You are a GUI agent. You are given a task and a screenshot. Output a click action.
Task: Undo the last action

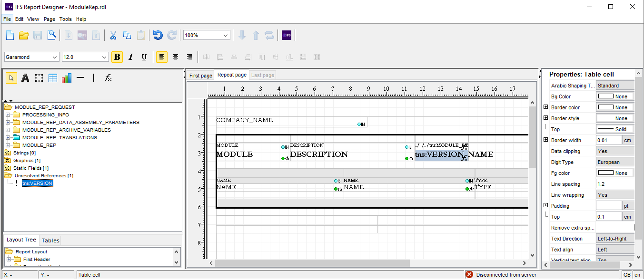pos(158,35)
